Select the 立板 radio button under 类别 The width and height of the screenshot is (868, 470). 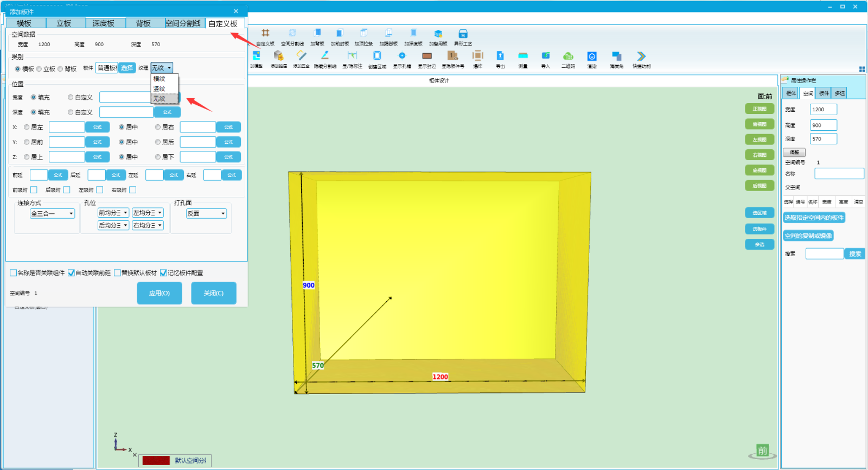coord(39,69)
